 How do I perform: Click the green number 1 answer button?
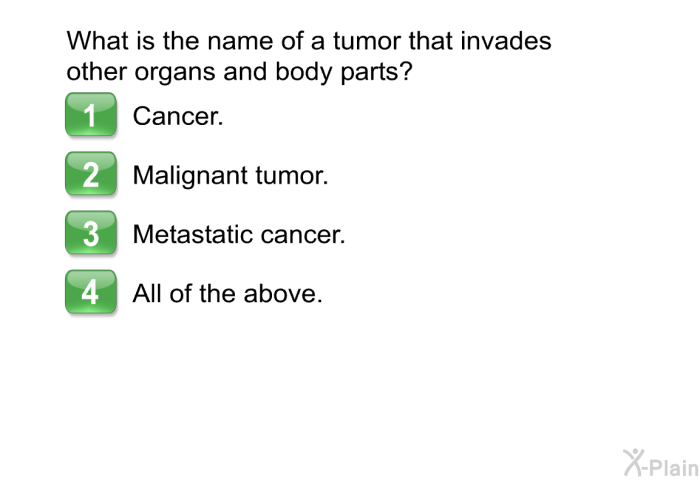point(91,114)
